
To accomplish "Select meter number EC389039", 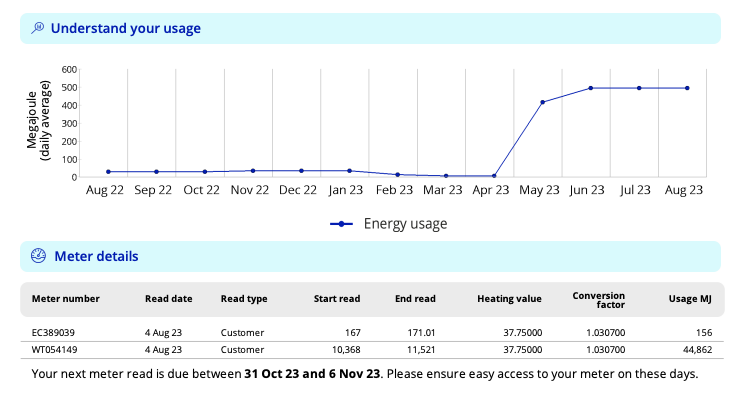I will pos(53,333).
